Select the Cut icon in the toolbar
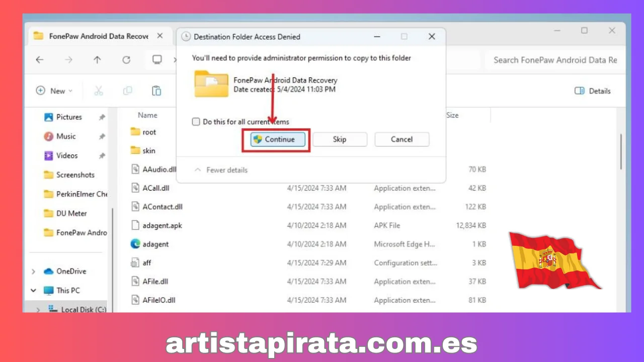The image size is (644, 362). (99, 90)
